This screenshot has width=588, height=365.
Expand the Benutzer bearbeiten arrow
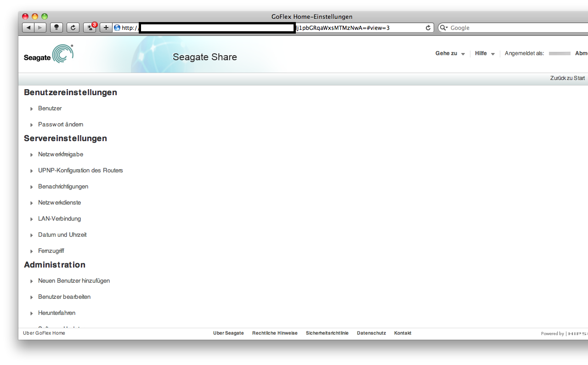click(x=32, y=297)
